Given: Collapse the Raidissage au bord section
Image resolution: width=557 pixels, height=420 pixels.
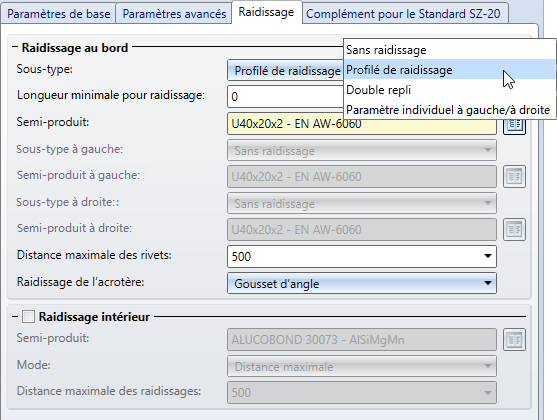Looking at the screenshot, I should 15,47.
